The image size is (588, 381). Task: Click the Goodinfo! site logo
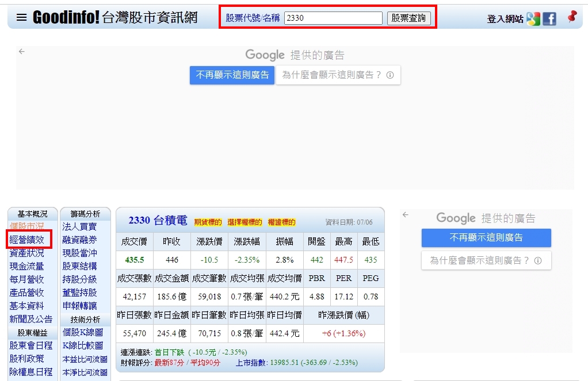coord(115,17)
